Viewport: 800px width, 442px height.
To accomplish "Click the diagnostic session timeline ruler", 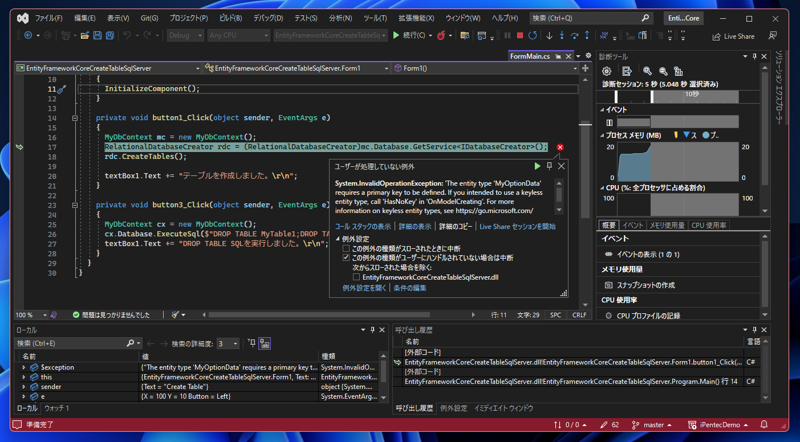I will tap(678, 96).
